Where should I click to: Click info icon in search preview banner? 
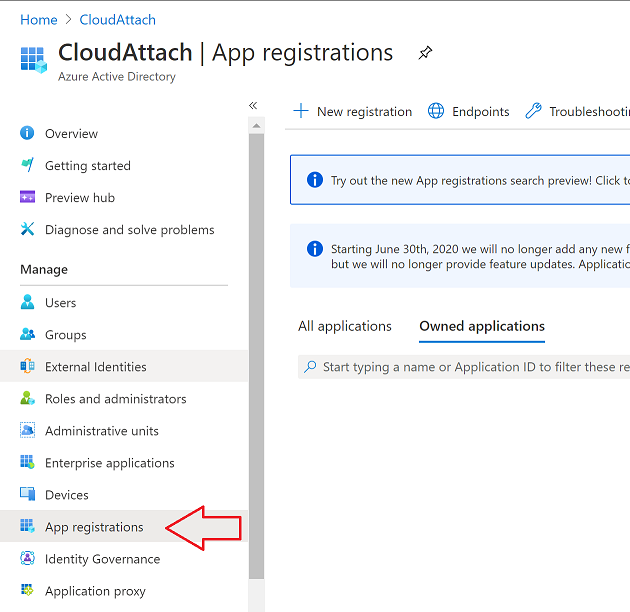point(315,180)
